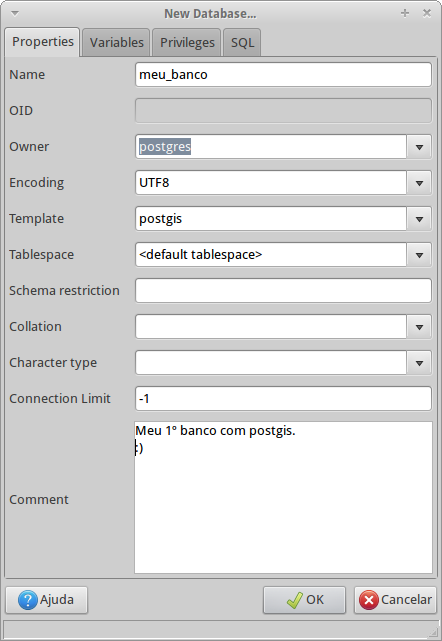Click inside the Comment text area
Viewport: 442px width, 641px height.
[283, 498]
